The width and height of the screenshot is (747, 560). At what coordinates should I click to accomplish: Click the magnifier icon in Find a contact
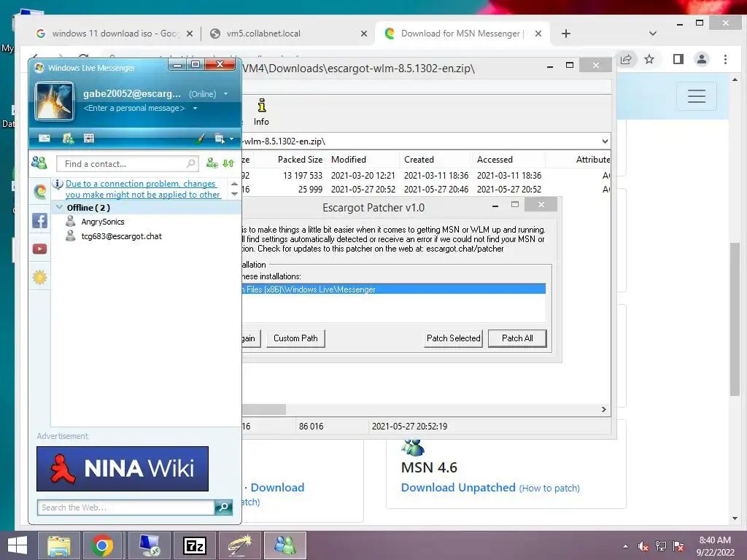(190, 163)
